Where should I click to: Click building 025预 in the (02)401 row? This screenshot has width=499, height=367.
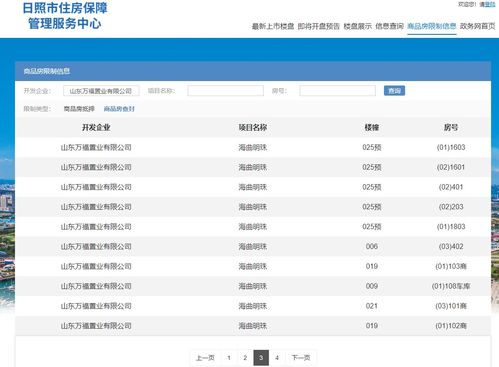[372, 187]
